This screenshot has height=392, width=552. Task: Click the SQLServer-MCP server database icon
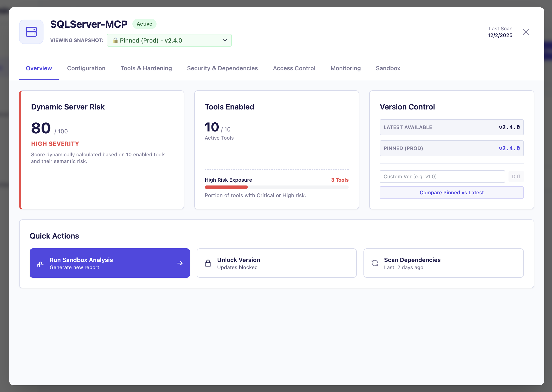[x=31, y=32]
